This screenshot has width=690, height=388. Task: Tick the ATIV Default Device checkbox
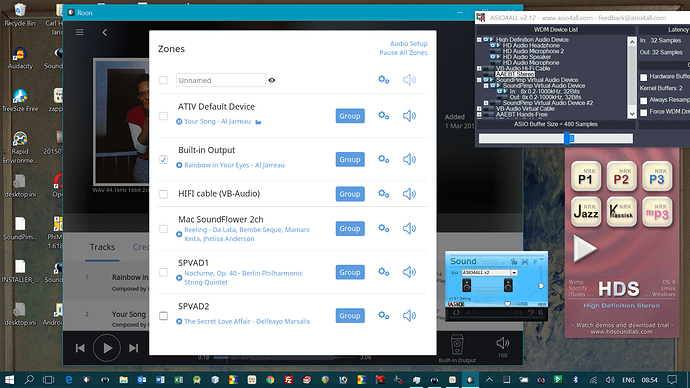(x=163, y=116)
